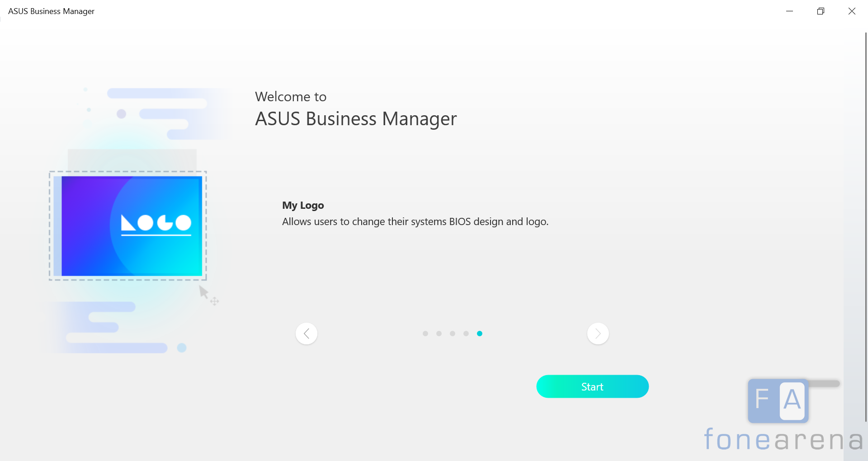Image resolution: width=868 pixels, height=461 pixels.
Task: Click the FA watermark logo icon
Action: coord(778,400)
